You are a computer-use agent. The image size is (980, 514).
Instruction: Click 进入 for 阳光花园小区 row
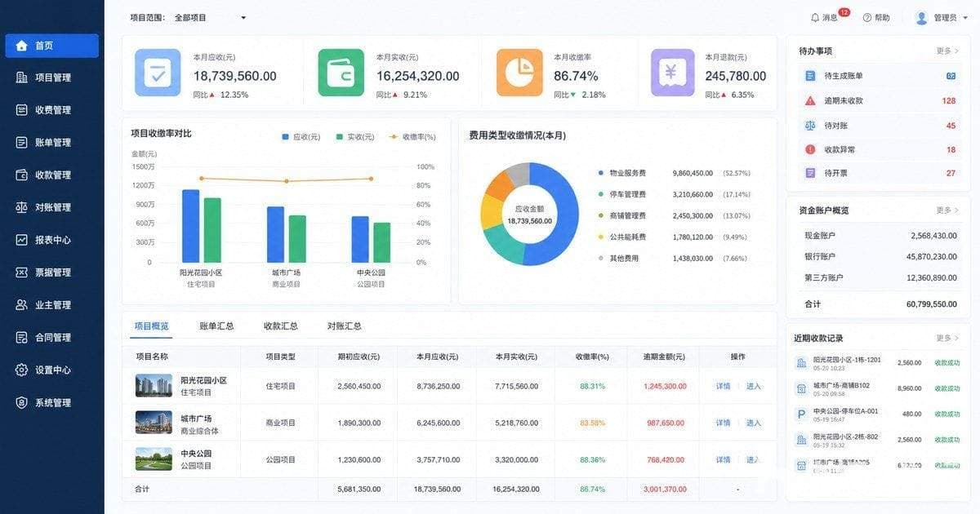pos(753,386)
